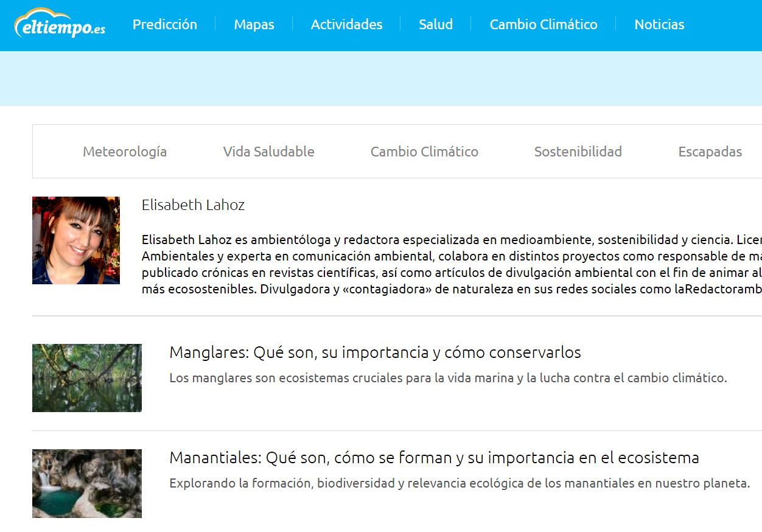Click the Manglares article summary text
This screenshot has width=762, height=532.
click(448, 378)
